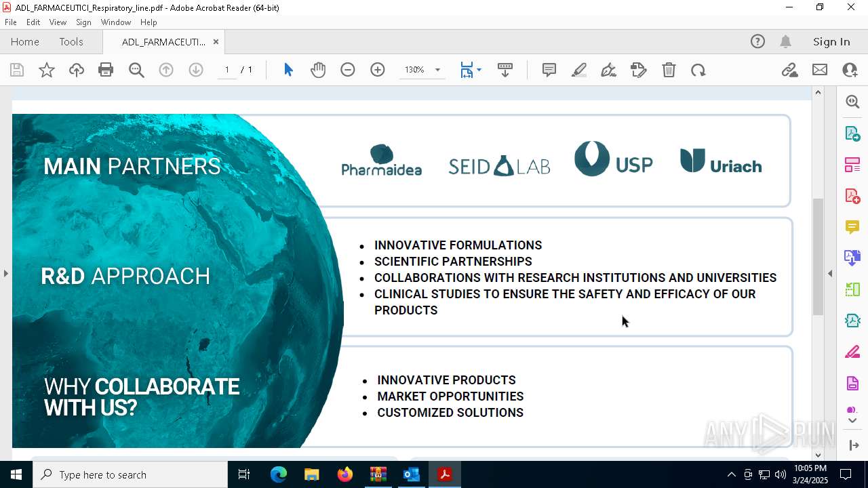
Task: Expand more tools chevron in sidebar
Action: click(x=852, y=421)
